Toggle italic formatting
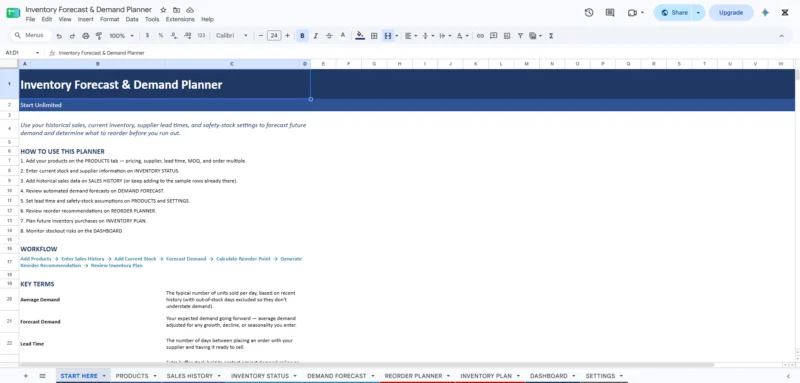This screenshot has height=383, width=800. (316, 36)
